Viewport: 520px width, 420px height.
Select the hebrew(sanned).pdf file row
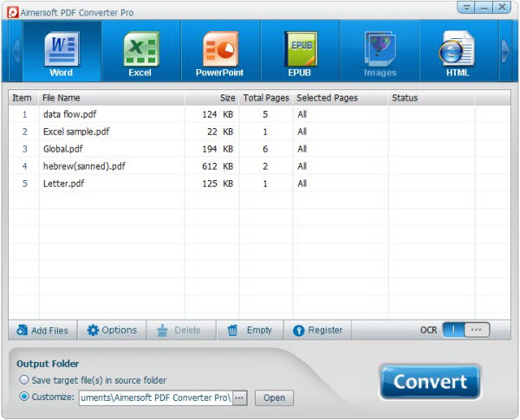(x=259, y=166)
